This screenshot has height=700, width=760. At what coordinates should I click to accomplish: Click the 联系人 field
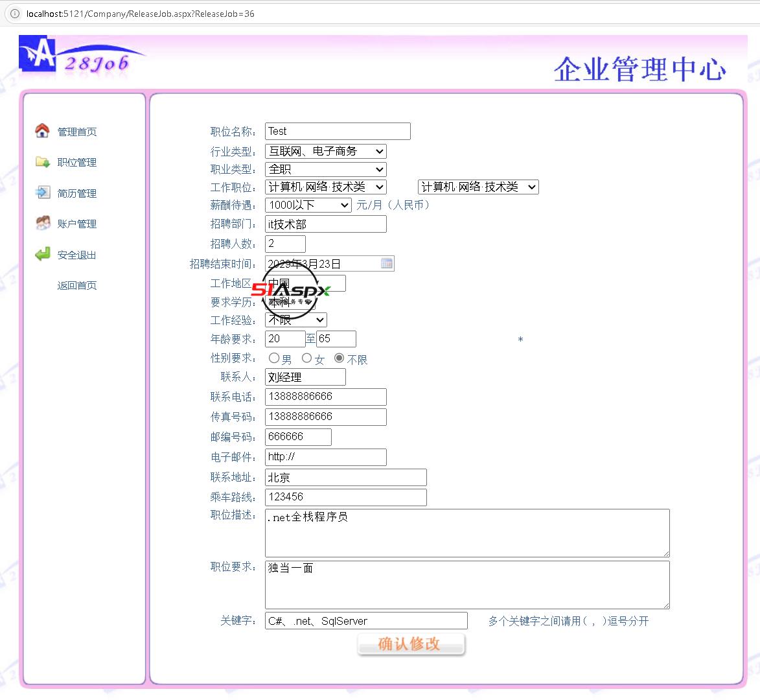[x=305, y=377]
